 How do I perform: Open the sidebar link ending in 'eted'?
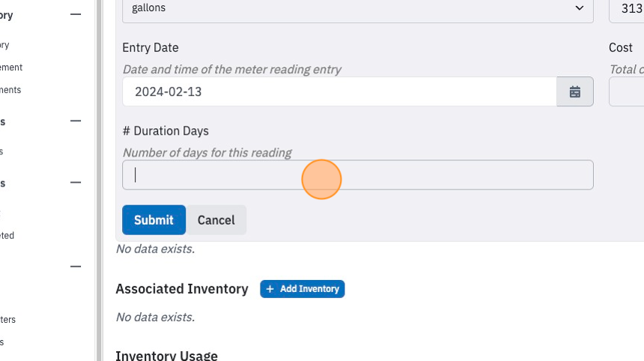7,236
